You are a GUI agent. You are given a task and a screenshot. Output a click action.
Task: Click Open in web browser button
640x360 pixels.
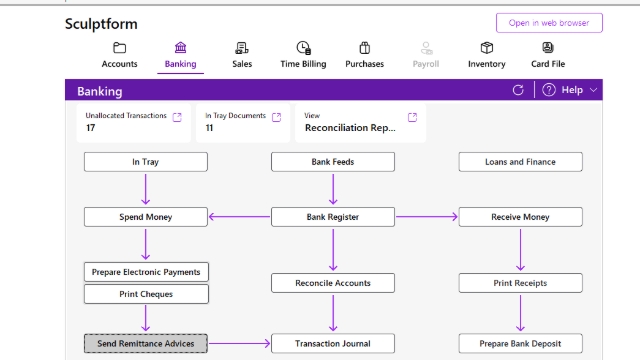point(549,23)
